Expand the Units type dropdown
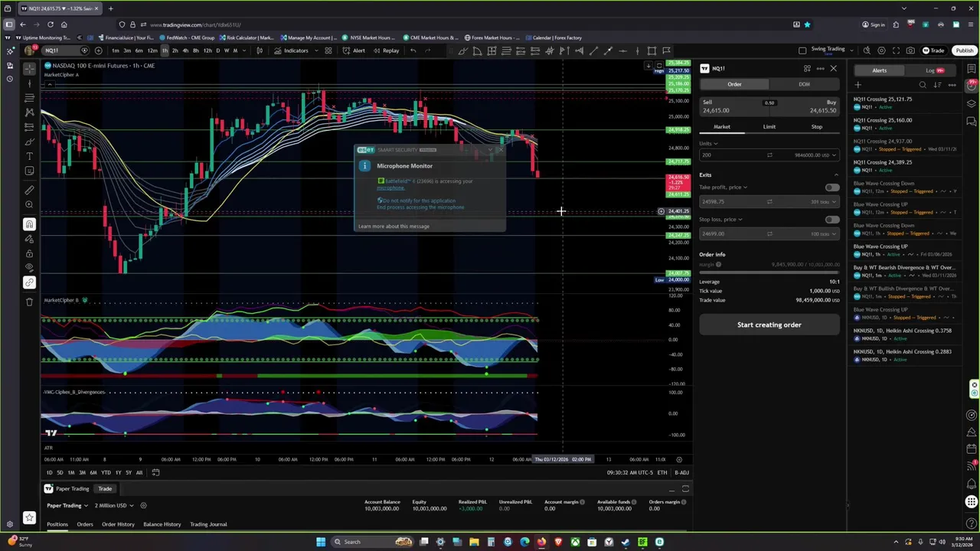 coord(708,143)
